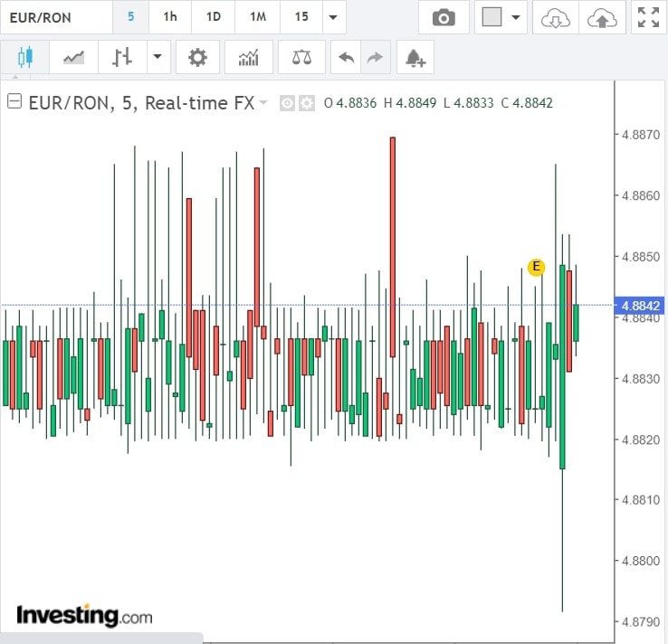Switch to the area chart style

[73, 58]
